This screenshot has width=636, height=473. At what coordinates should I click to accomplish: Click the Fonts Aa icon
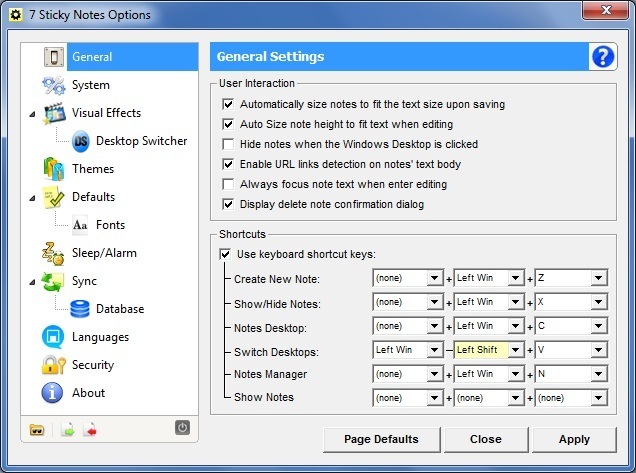point(80,225)
